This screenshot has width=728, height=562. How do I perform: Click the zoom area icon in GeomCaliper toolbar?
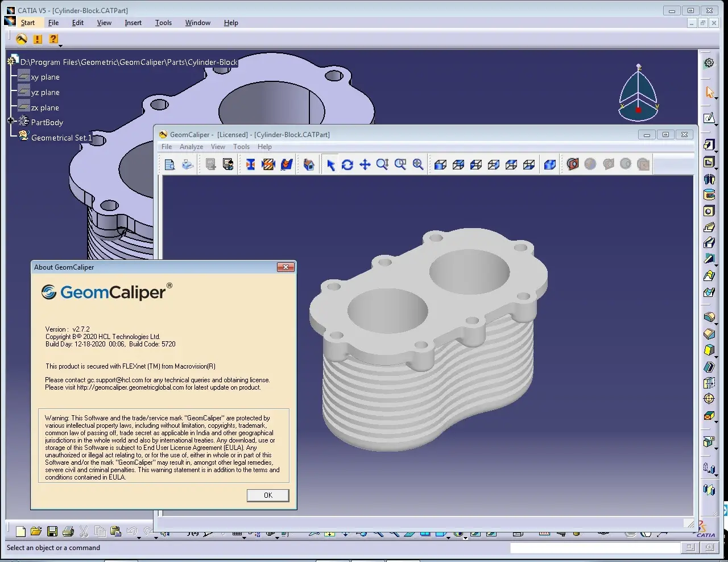pyautogui.click(x=400, y=164)
